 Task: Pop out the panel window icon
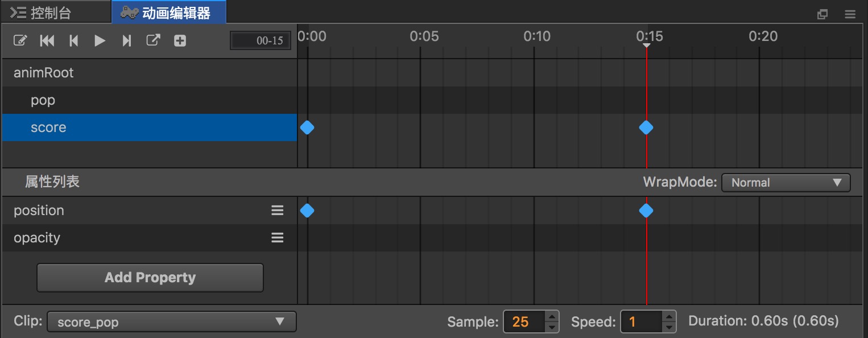click(822, 15)
